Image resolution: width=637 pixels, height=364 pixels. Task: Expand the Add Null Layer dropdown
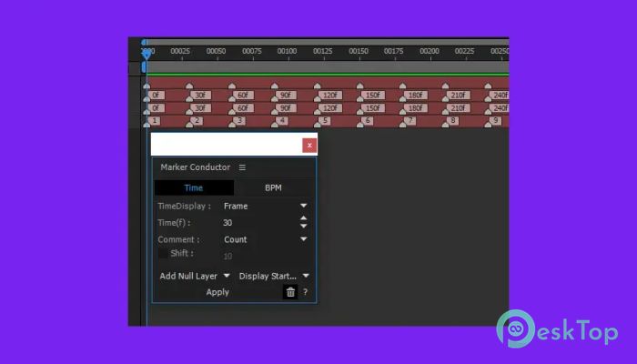[195, 276]
